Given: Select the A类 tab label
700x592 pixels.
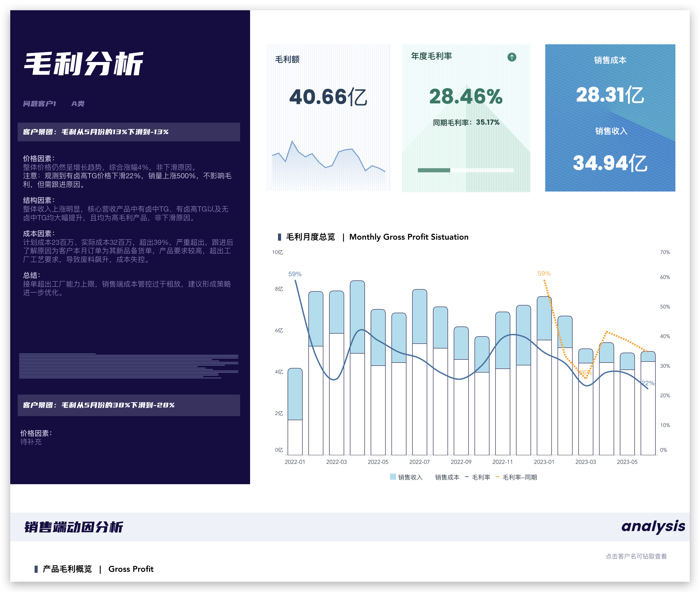Looking at the screenshot, I should (x=78, y=104).
